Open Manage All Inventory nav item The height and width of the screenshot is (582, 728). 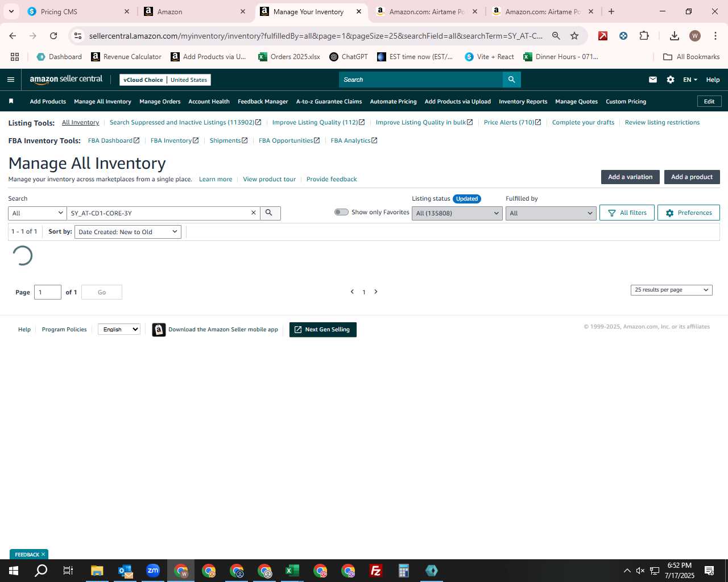102,101
